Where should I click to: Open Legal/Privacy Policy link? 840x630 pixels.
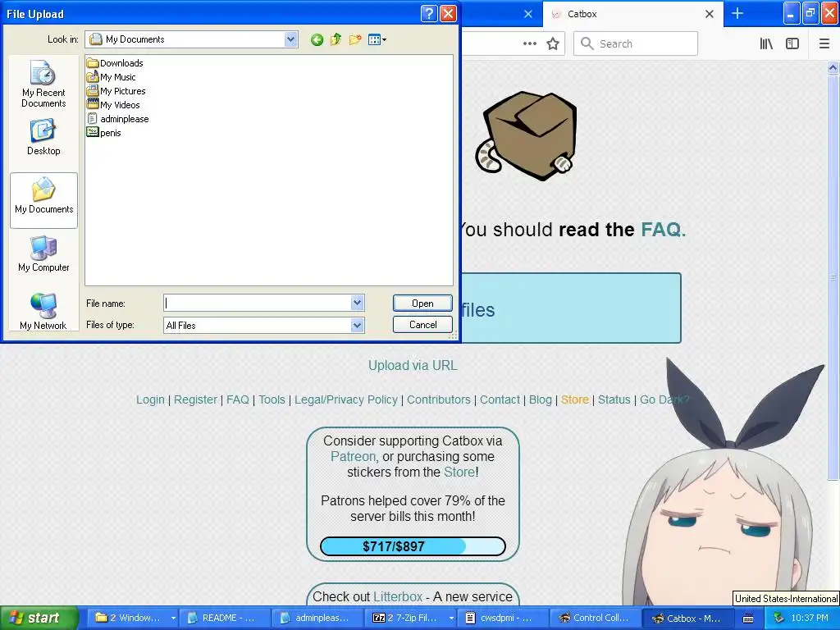pos(346,399)
